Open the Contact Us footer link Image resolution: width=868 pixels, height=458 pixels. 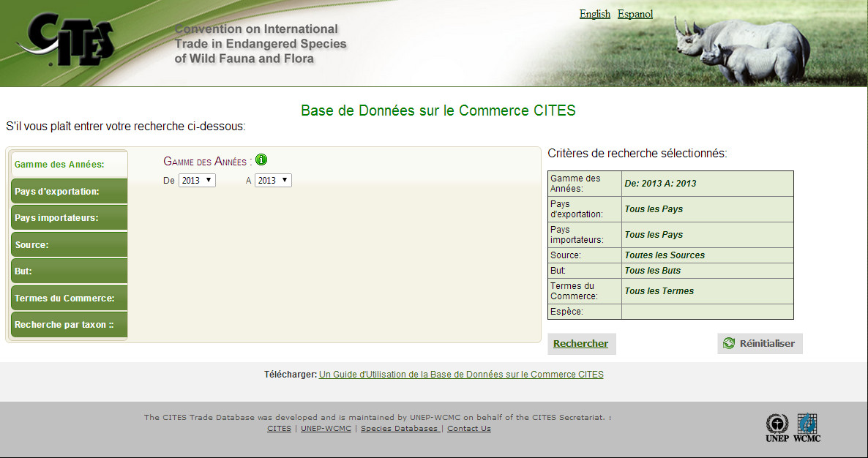tap(469, 429)
